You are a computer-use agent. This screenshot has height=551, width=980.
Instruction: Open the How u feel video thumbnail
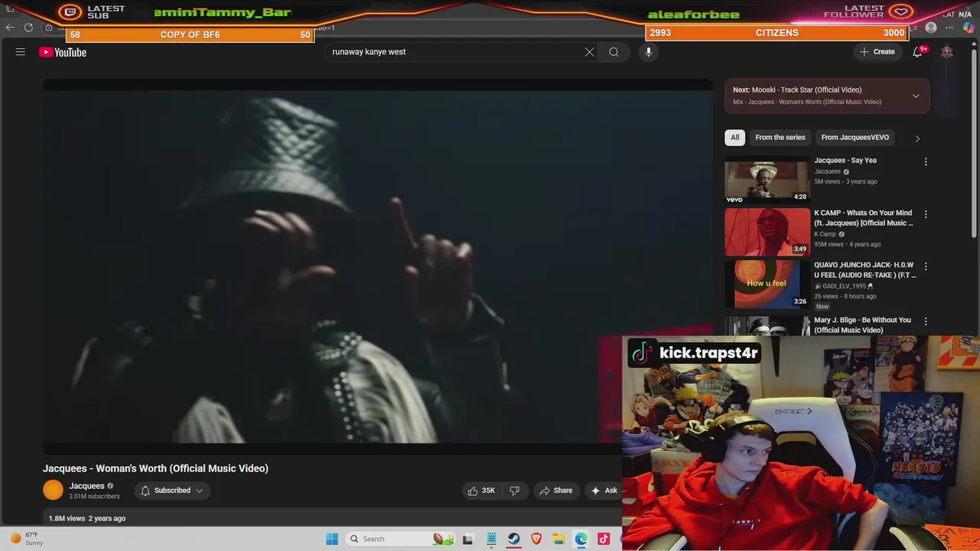point(767,284)
